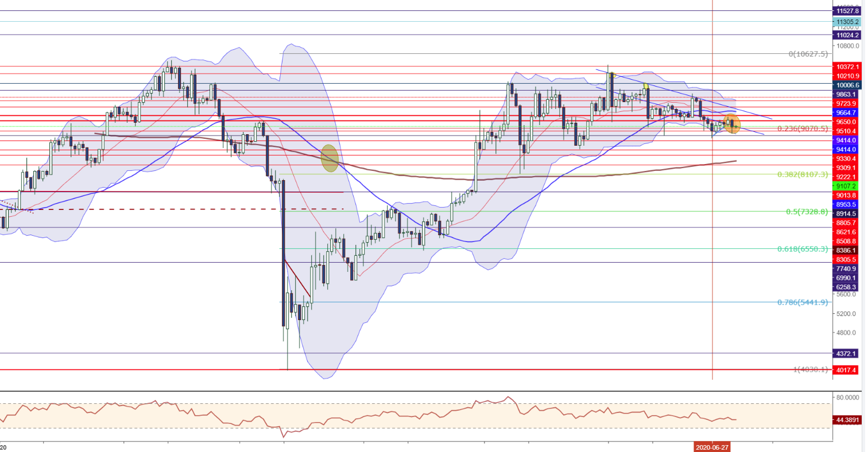Select the olive ellipse at the moving-average crossover
The image size is (868, 452).
[330, 158]
